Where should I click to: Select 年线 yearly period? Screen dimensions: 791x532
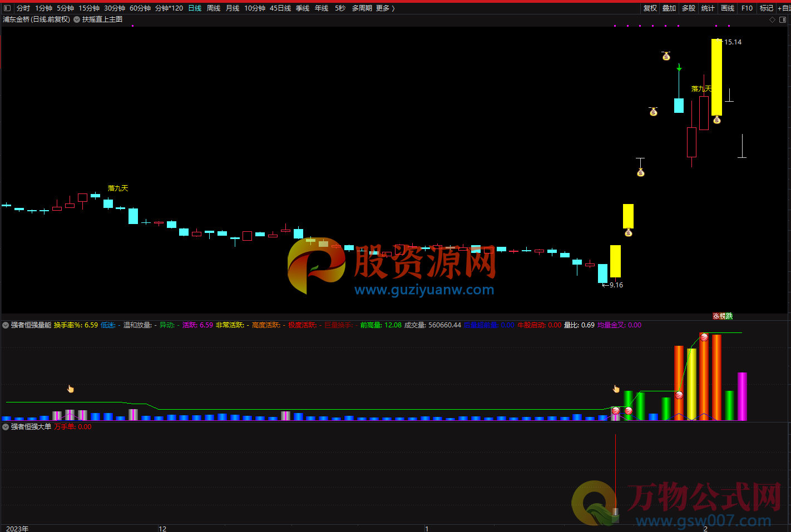point(322,8)
